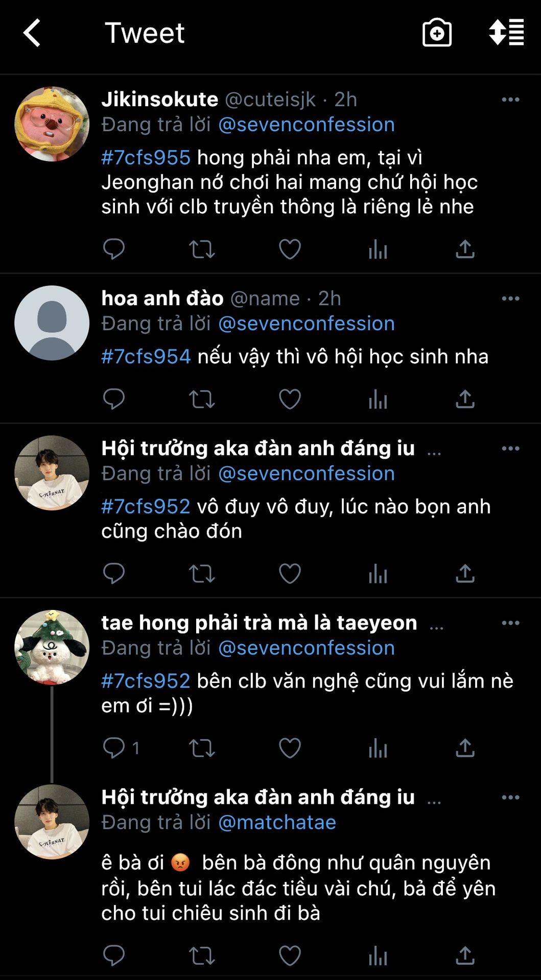The image size is (541, 980).
Task: Like Jikinsokute's #7cfs955 reply
Action: (290, 249)
